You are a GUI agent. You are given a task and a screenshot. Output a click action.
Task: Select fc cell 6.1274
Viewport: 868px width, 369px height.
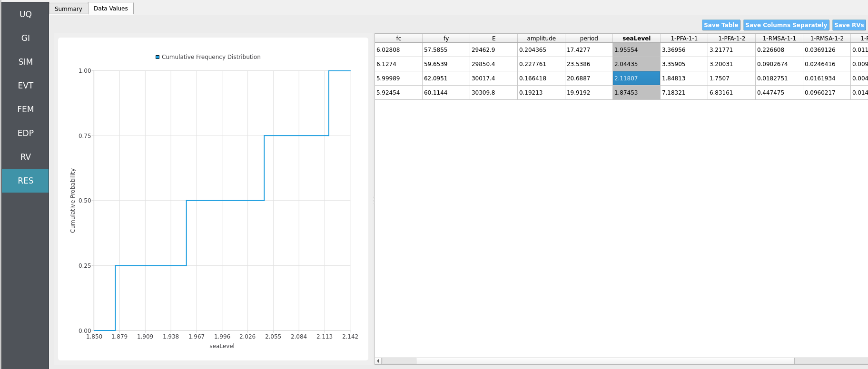398,64
